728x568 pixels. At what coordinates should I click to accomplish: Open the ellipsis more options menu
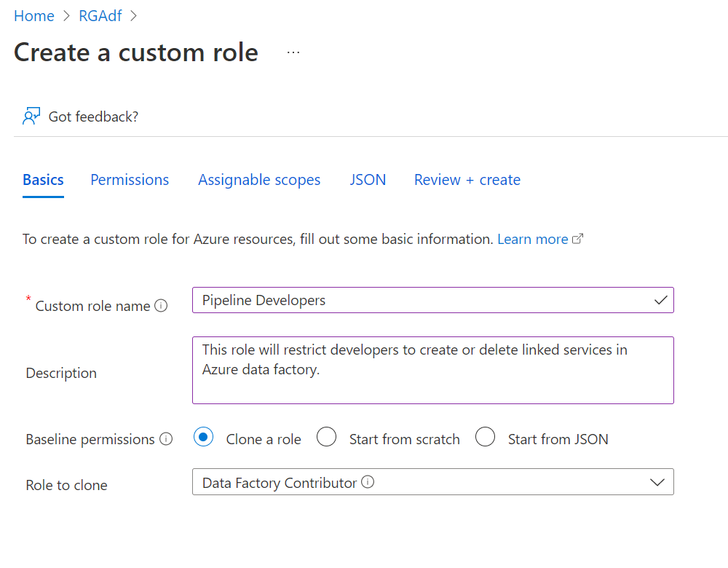[293, 53]
